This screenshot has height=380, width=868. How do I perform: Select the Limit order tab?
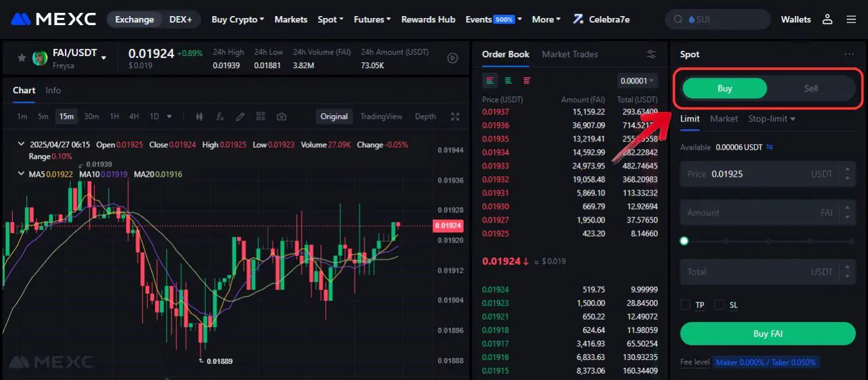[x=690, y=119]
